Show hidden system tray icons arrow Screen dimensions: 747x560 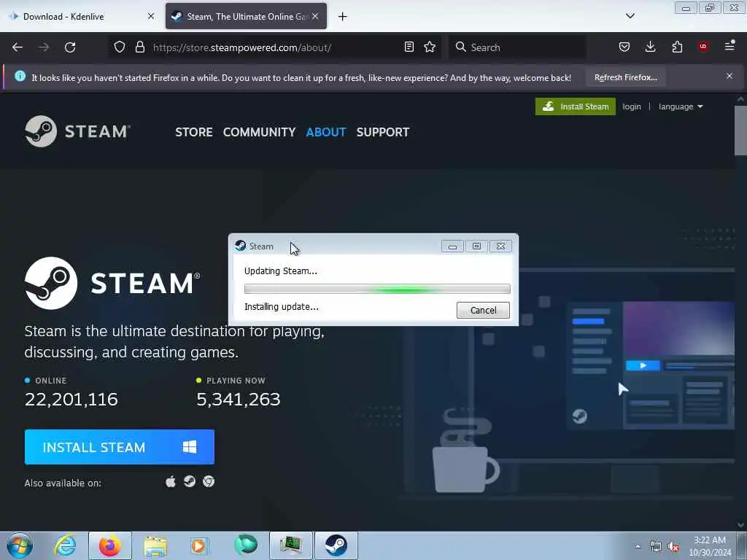pos(638,547)
